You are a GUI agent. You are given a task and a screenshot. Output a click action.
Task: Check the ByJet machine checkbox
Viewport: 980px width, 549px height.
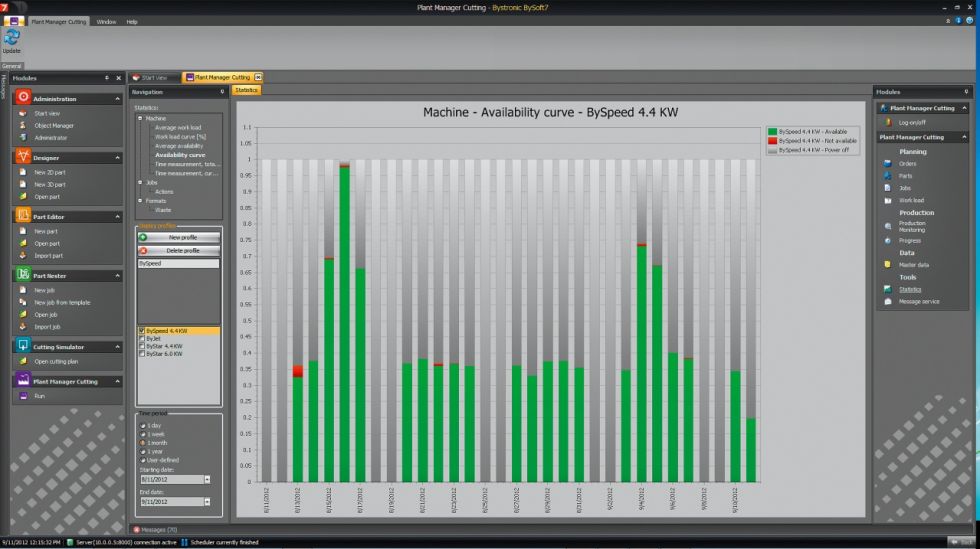(142, 338)
